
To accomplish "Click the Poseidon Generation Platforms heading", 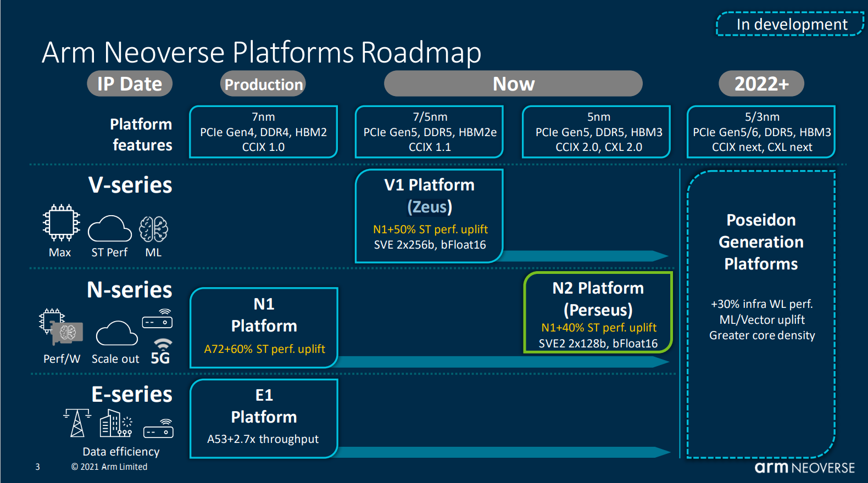I will [x=761, y=242].
